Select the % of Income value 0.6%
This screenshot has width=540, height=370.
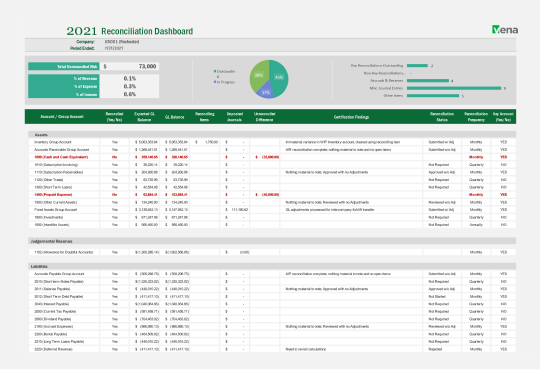coord(129,94)
